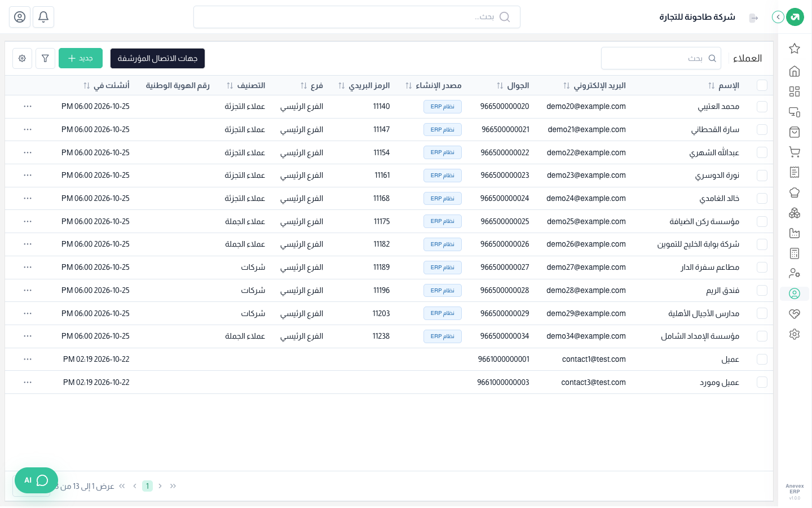Open the shopping cart module in sidebar
This screenshot has height=508, width=812.
click(795, 152)
